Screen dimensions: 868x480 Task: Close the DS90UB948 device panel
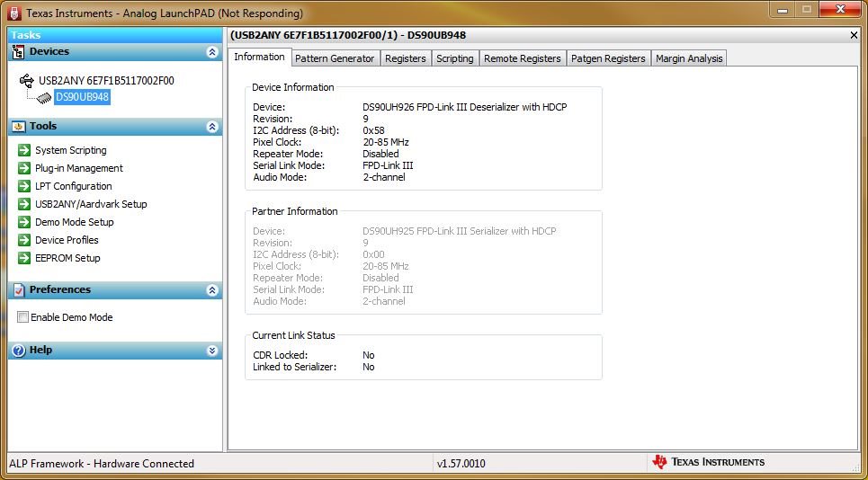coord(854,35)
